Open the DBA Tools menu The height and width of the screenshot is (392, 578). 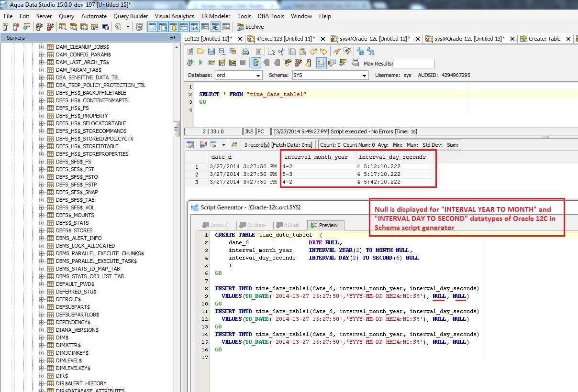coord(271,16)
